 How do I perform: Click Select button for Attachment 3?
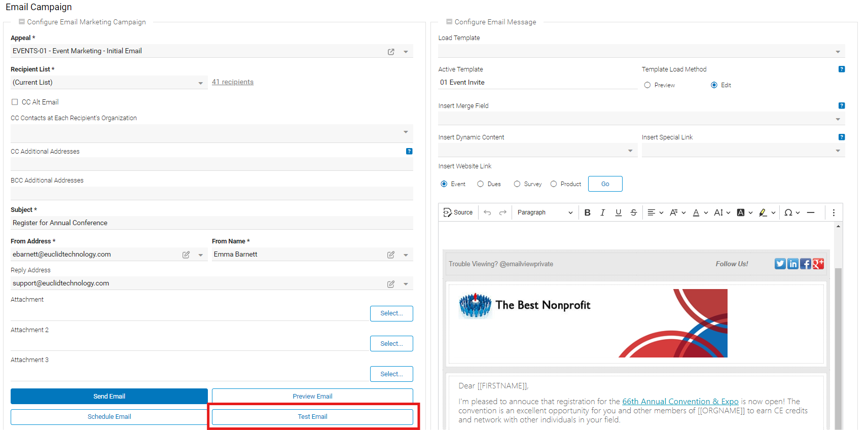pyautogui.click(x=391, y=374)
